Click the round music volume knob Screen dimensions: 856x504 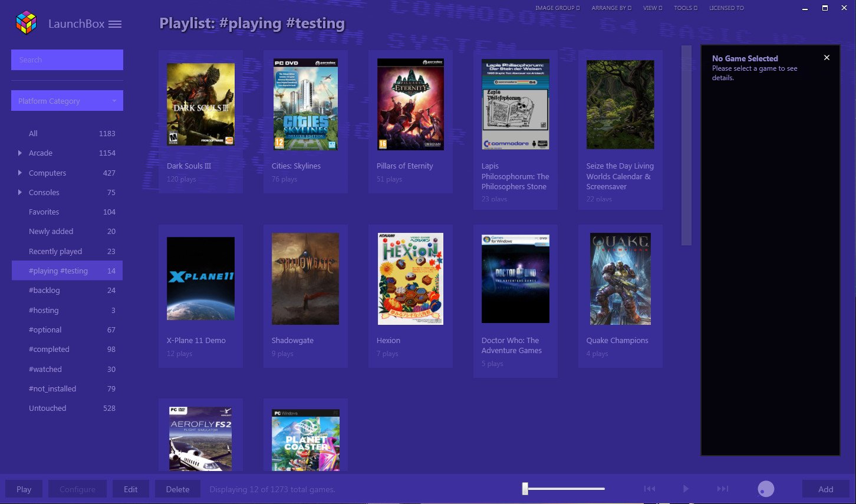(766, 489)
